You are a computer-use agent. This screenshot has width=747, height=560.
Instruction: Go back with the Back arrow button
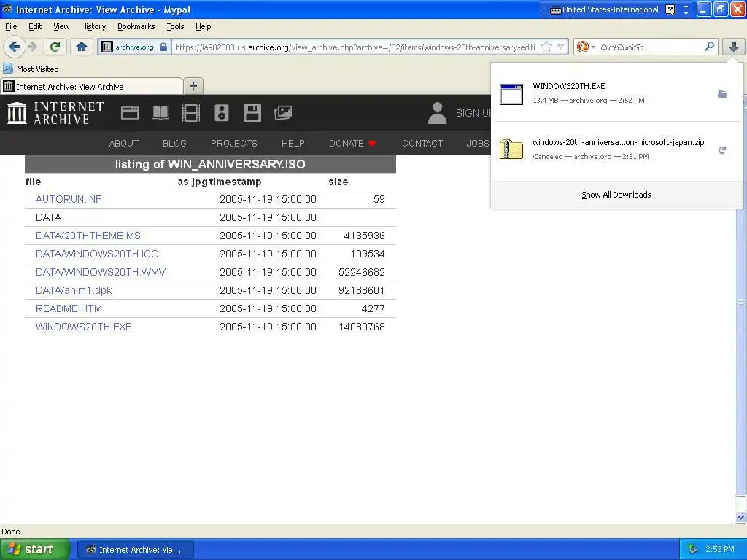[15, 47]
